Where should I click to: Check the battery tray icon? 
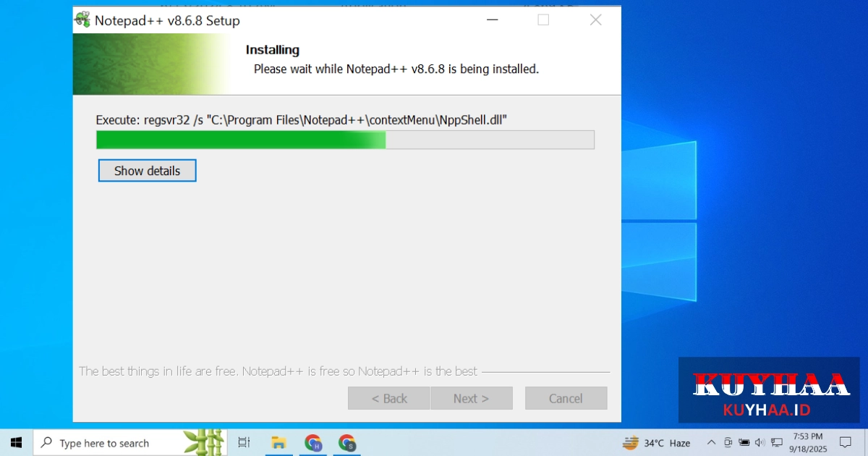744,442
